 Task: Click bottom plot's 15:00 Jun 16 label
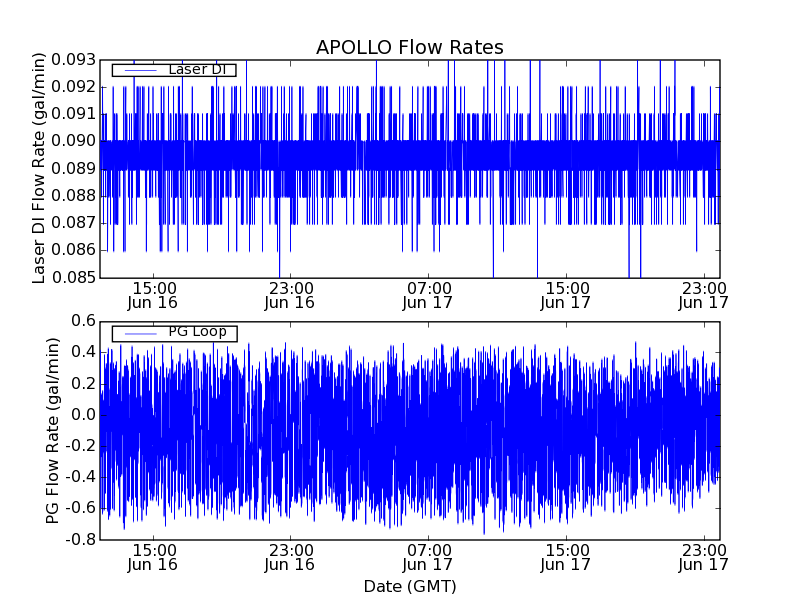pyautogui.click(x=153, y=558)
